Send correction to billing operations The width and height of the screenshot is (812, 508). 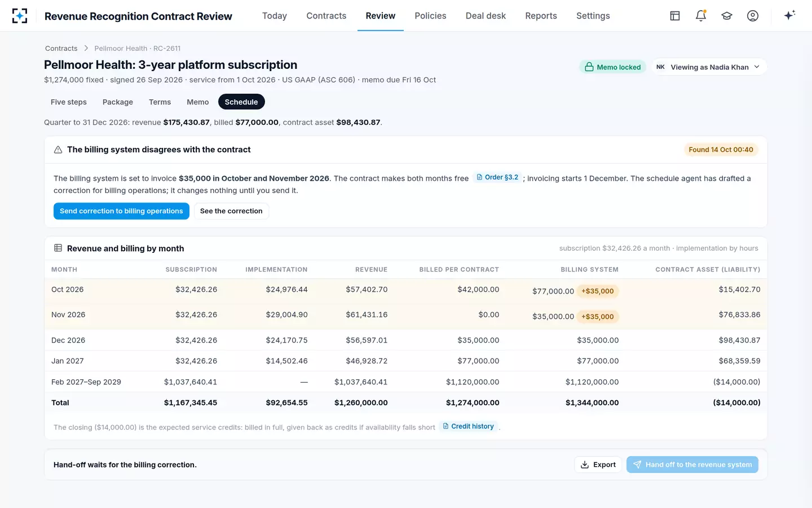[x=121, y=211]
